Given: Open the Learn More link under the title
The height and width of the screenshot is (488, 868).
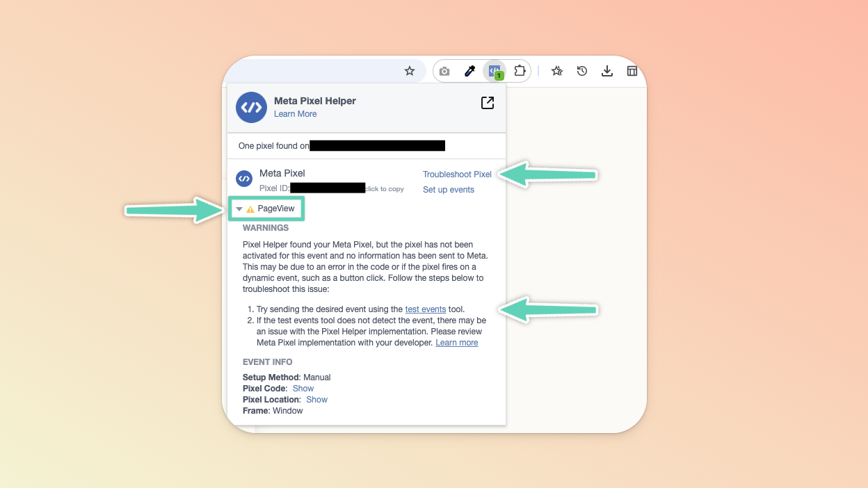Looking at the screenshot, I should tap(295, 114).
